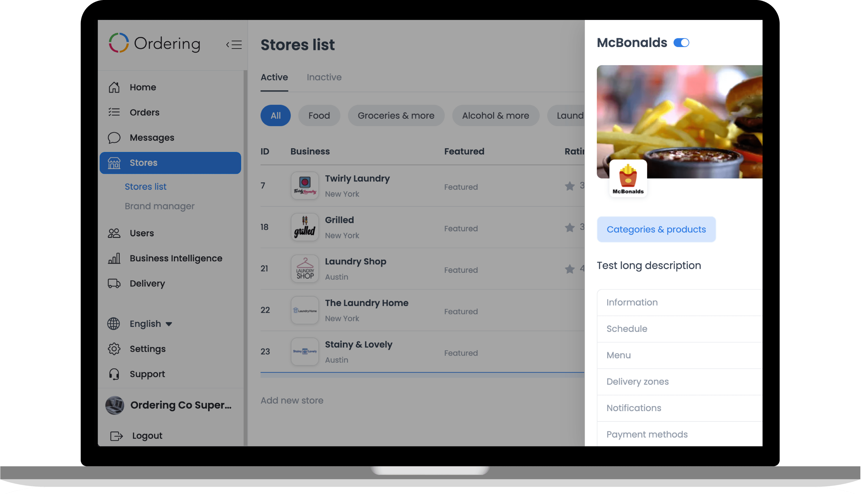
Task: Select The Laundry Home store name
Action: 367,303
